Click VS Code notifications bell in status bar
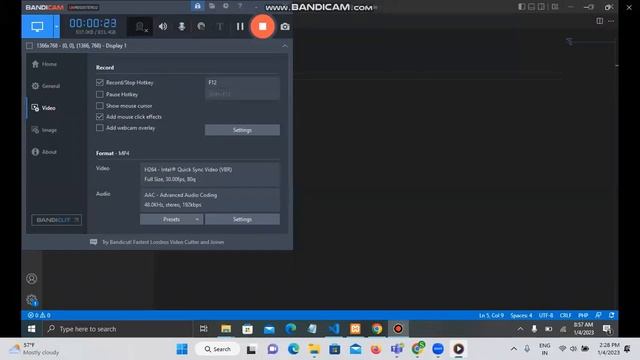 point(611,315)
